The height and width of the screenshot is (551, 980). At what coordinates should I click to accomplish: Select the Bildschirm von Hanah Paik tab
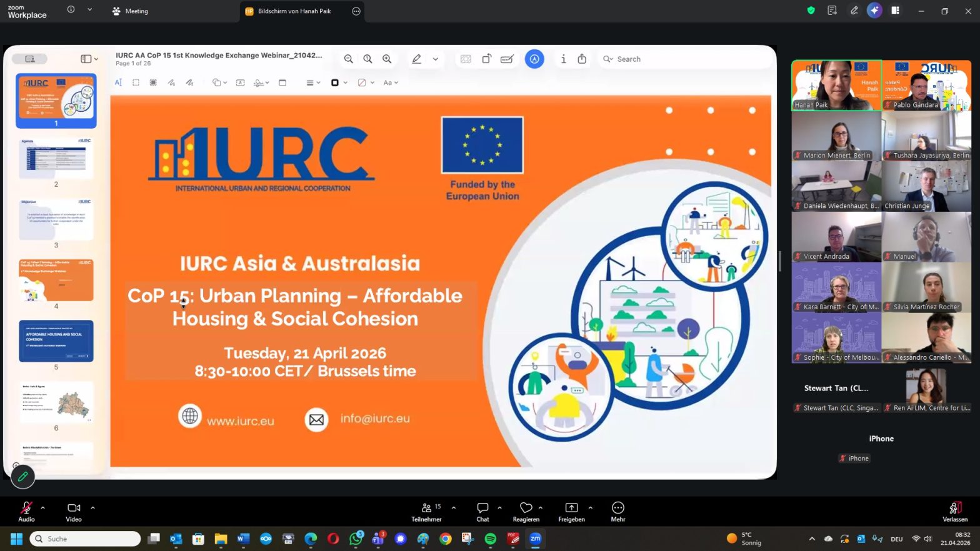click(x=294, y=11)
